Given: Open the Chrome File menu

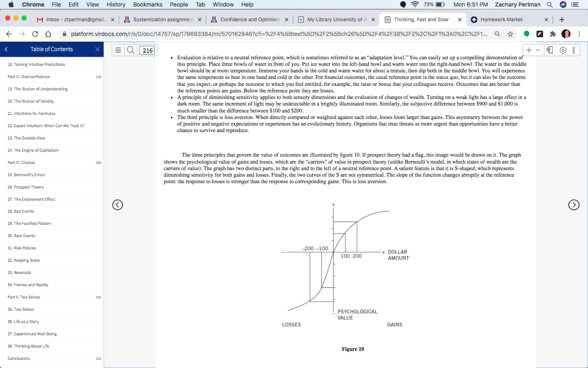Looking at the screenshot, I should (56, 4).
